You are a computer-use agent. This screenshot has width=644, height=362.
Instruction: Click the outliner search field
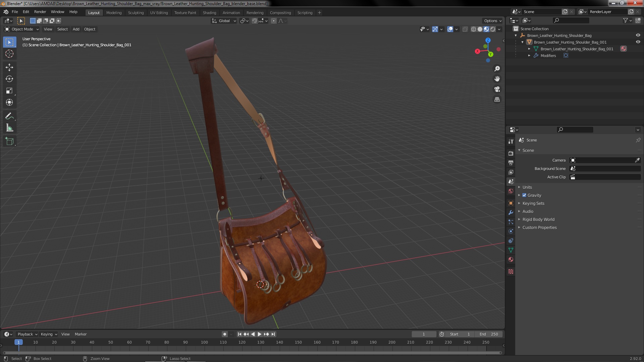pos(571,20)
